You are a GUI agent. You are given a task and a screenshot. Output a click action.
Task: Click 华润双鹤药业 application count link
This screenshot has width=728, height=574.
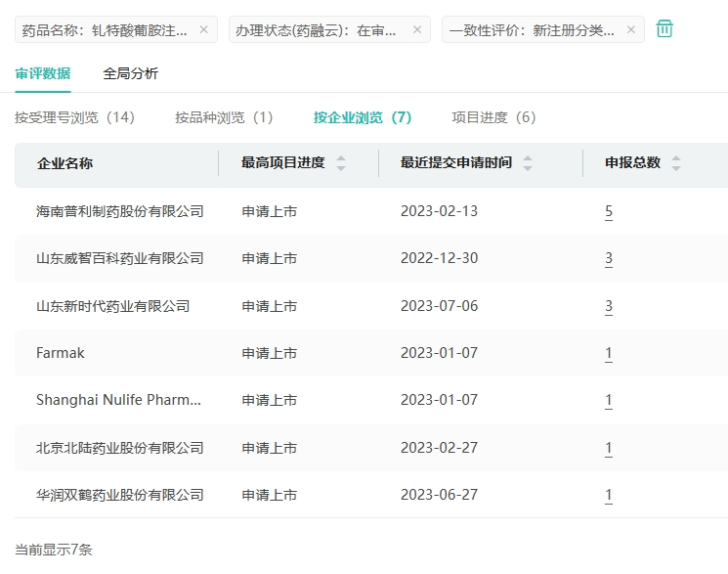(x=609, y=495)
